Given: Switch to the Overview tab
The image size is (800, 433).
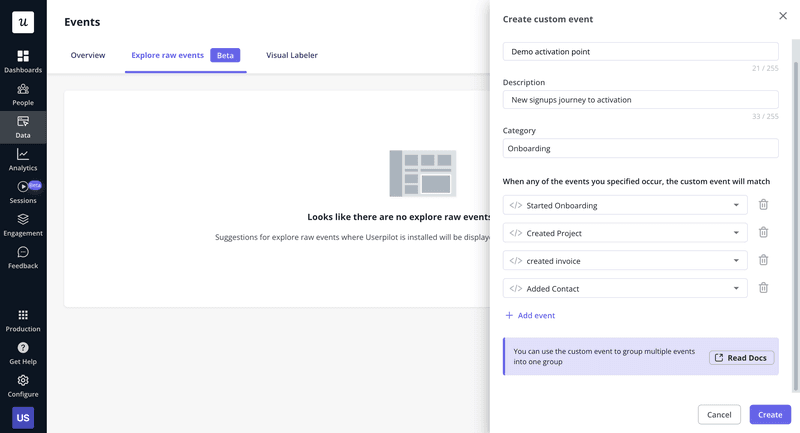Looking at the screenshot, I should (88, 55).
